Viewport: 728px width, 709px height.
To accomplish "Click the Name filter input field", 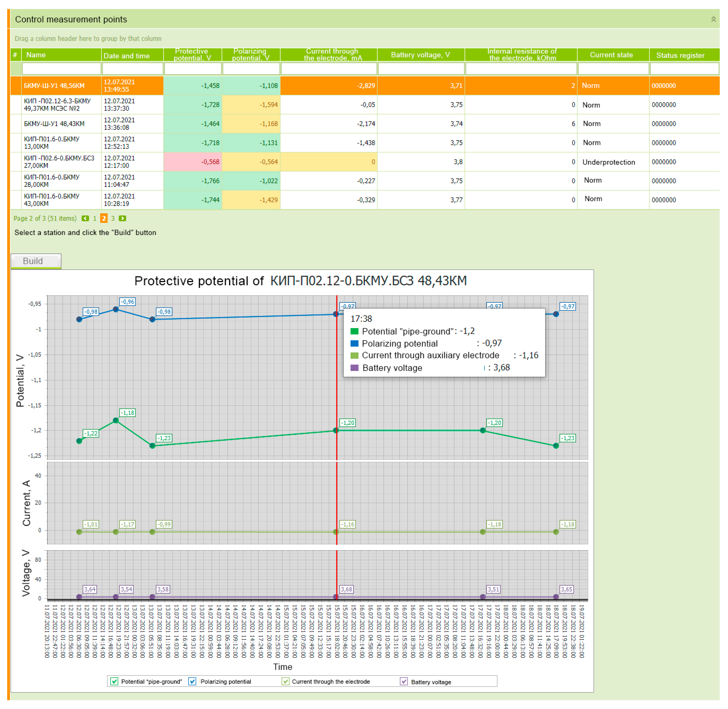I will tap(62, 68).
